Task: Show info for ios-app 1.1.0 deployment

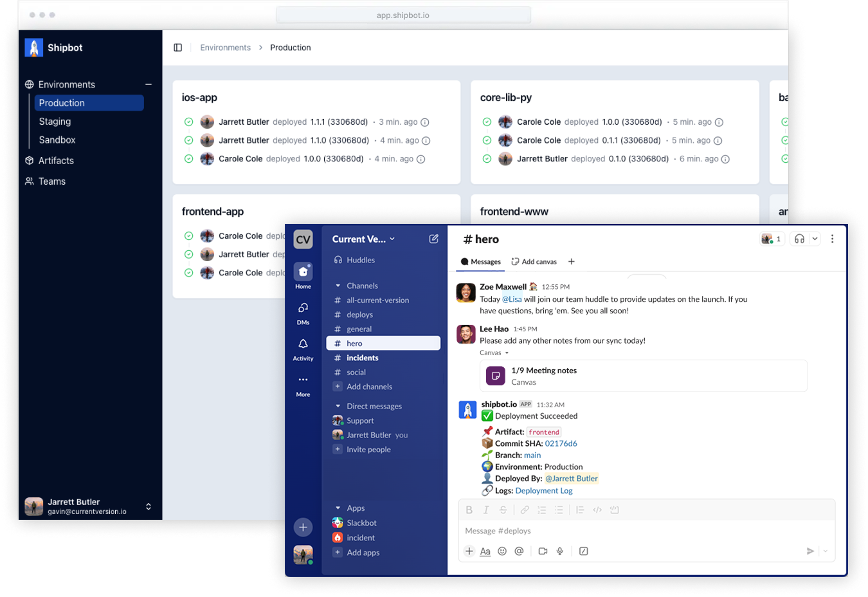Action: (426, 140)
